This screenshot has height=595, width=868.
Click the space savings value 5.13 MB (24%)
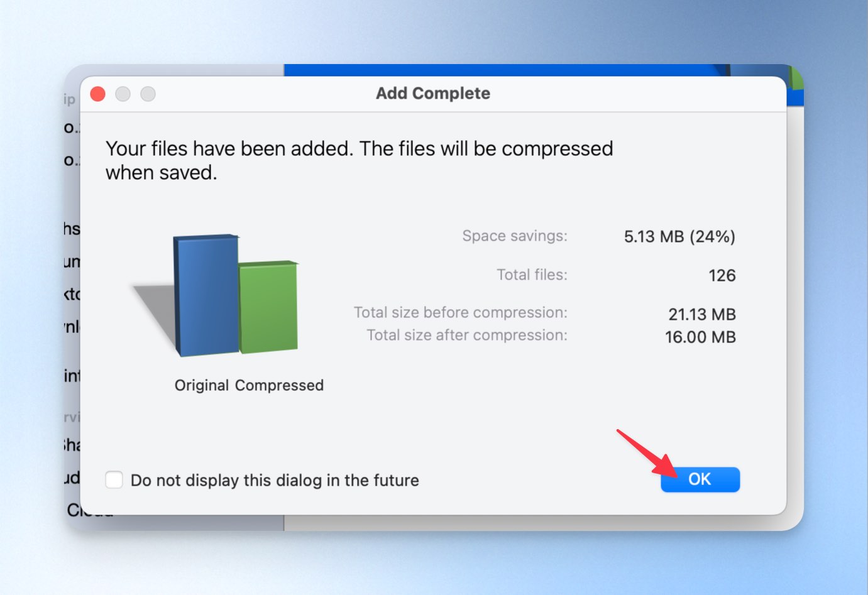point(679,237)
